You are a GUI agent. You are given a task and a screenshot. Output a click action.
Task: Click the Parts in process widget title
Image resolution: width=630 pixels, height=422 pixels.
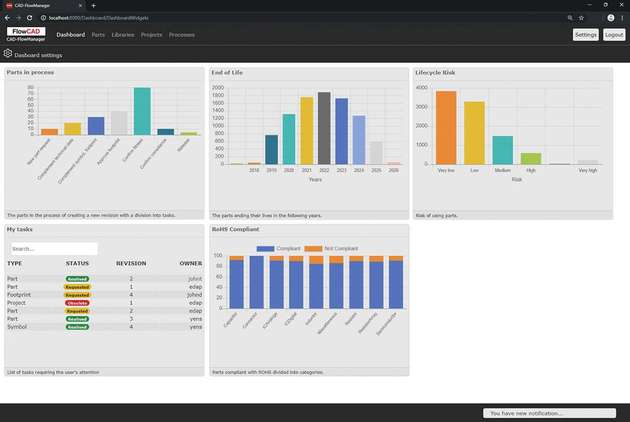[30, 72]
